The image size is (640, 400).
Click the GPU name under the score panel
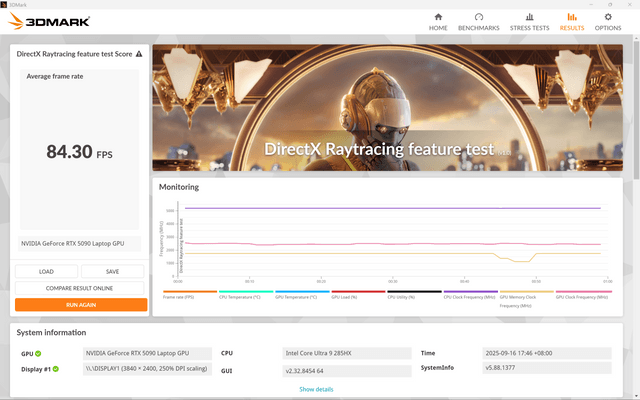79,244
